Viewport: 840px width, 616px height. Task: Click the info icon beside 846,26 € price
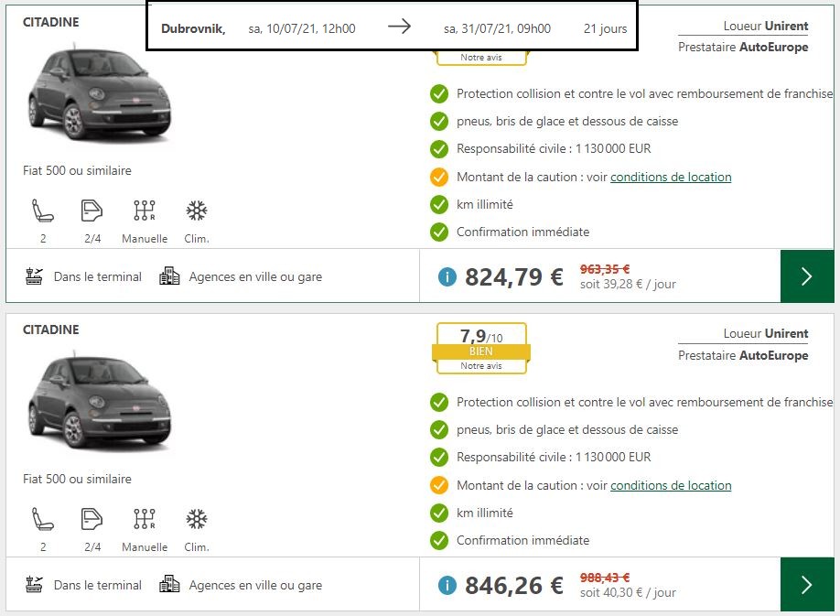[447, 585]
